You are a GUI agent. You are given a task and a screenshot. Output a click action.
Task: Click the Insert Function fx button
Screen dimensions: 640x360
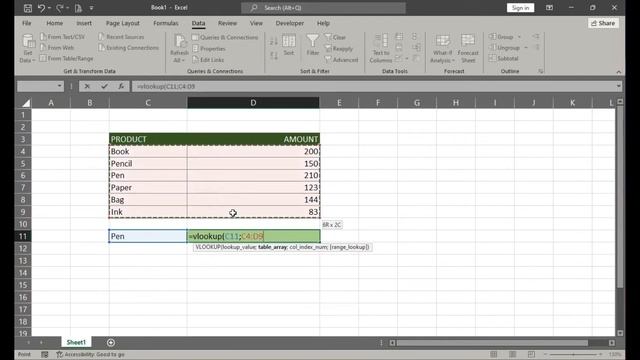point(121,86)
